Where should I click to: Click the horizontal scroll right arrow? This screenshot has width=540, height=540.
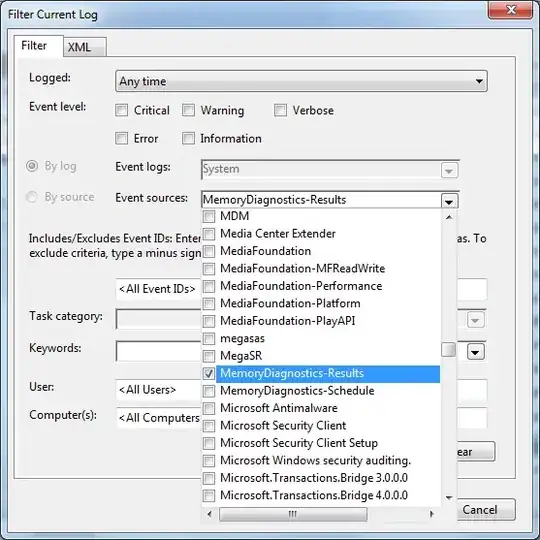click(431, 514)
